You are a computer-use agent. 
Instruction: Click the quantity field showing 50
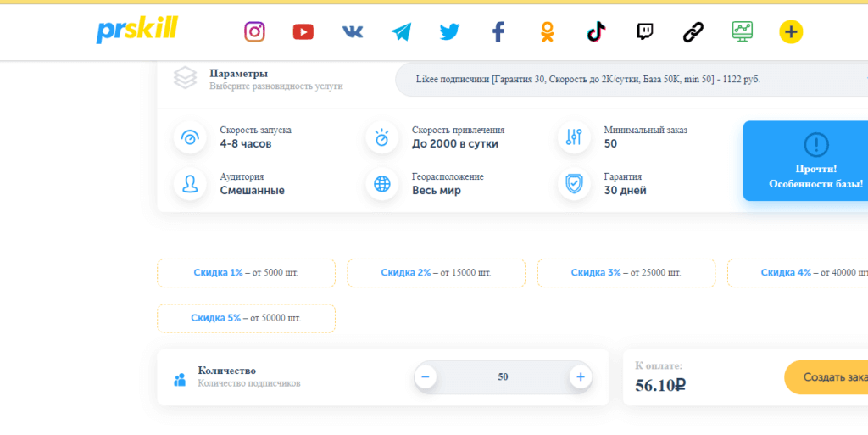[503, 376]
